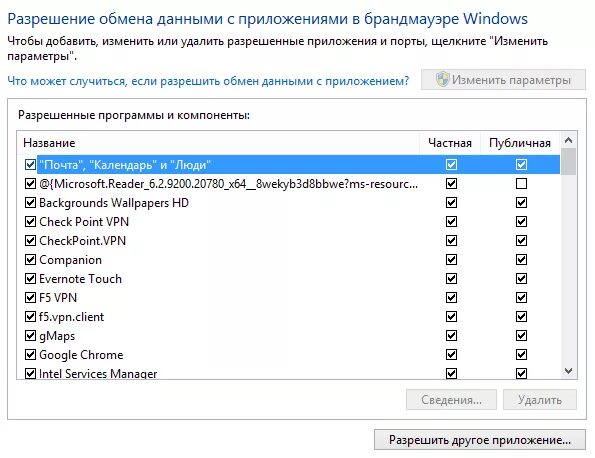
Task: Uncheck Публичная for Check Point VPN
Action: 521,222
